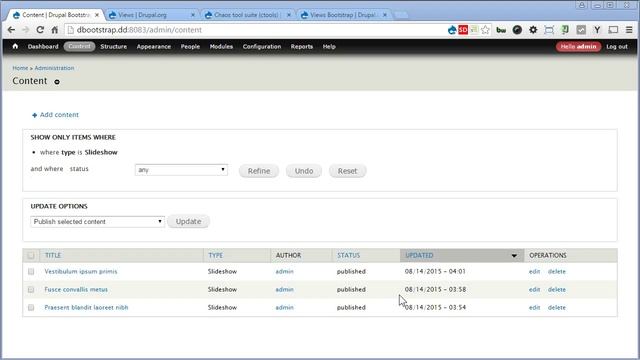Toggle the select-all checkbox in table header
Image resolution: width=640 pixels, height=360 pixels.
(x=31, y=256)
